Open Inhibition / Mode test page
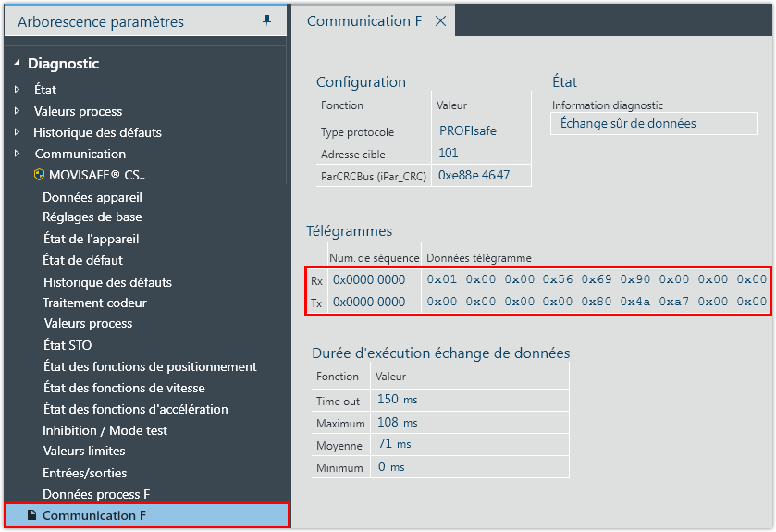Screen dimensions: 776x532 click(105, 430)
